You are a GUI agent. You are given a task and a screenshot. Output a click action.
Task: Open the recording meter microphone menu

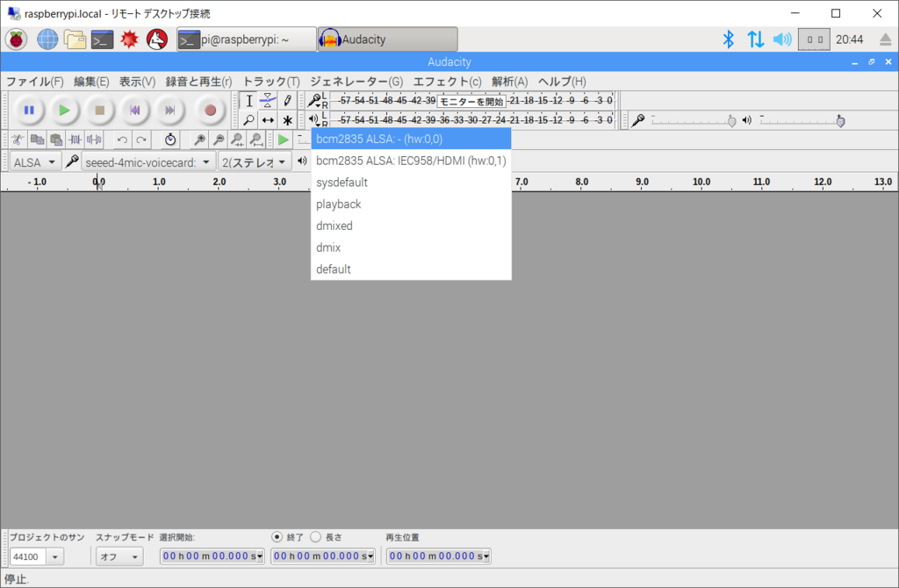314,101
